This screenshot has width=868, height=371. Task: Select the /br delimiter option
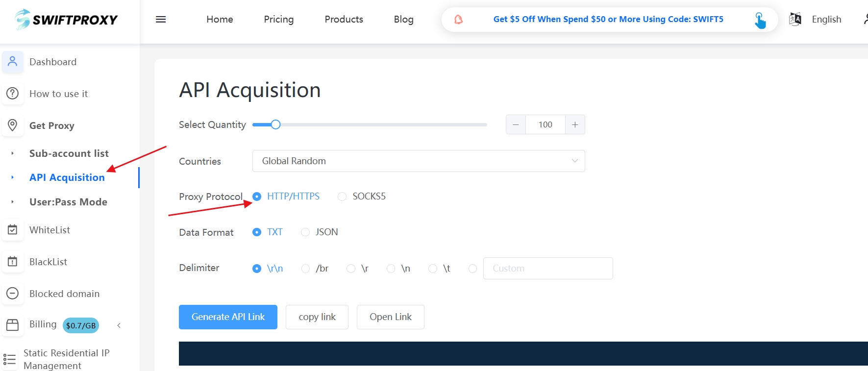(x=306, y=269)
